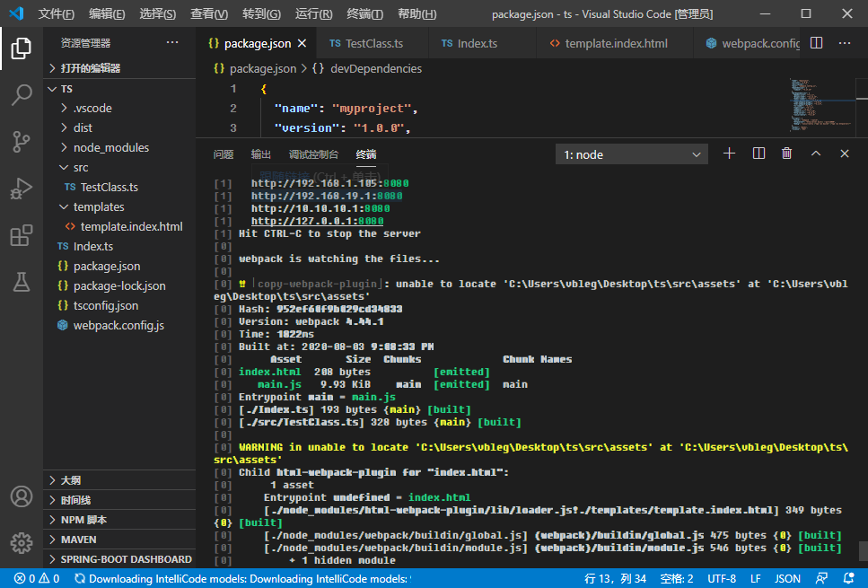
Task: Open tsconfig.json in the file tree
Action: pos(119,305)
